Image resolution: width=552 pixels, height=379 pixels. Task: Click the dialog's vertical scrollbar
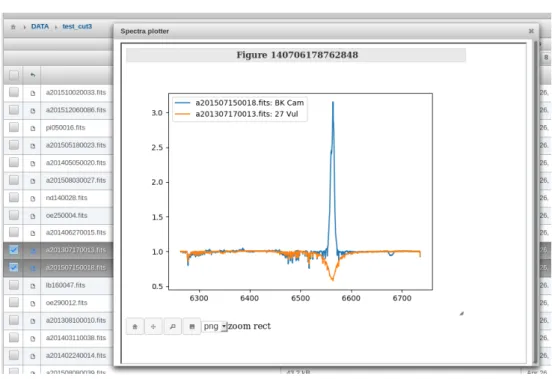tap(536, 202)
